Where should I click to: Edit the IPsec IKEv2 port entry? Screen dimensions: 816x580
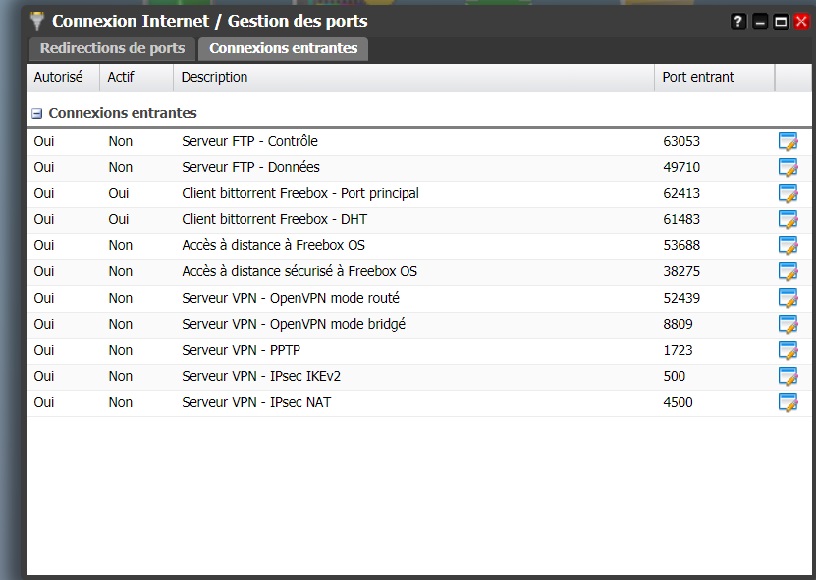(x=788, y=376)
